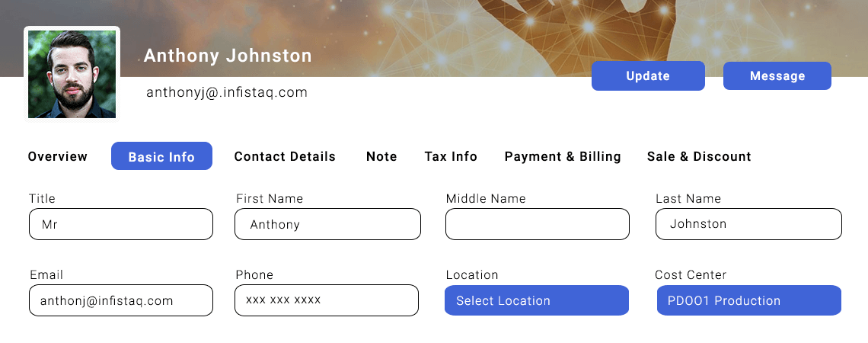Click Anthony Johnston's profile photo

[x=72, y=74]
